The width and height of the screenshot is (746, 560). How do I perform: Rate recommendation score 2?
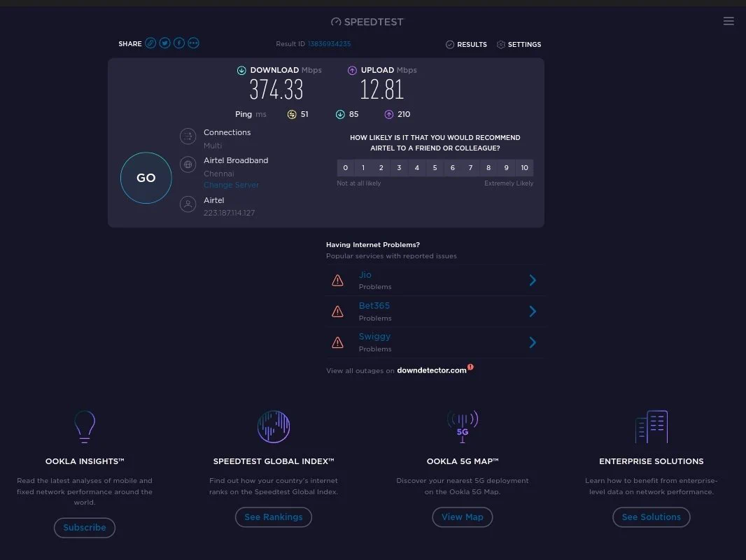381,168
